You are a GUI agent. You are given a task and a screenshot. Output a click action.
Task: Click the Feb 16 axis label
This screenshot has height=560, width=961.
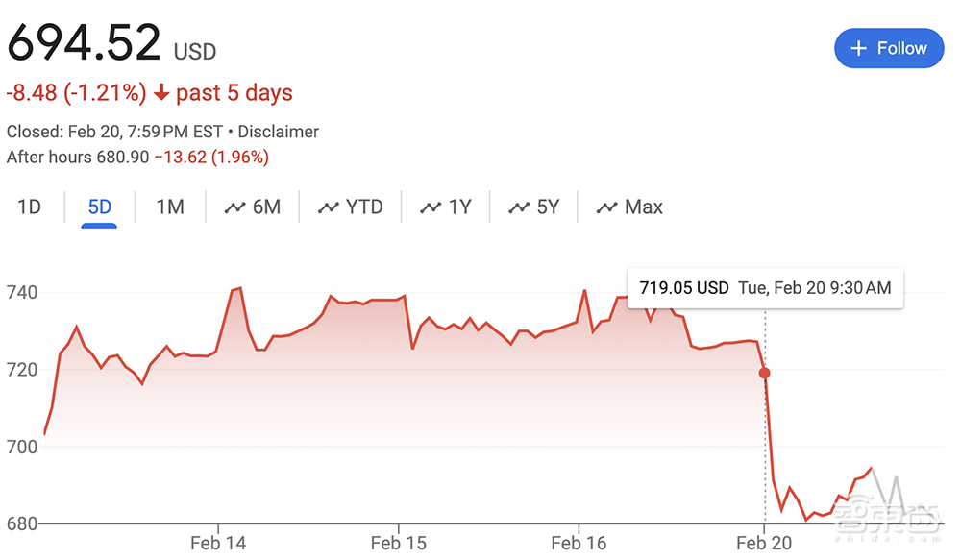[x=579, y=543]
